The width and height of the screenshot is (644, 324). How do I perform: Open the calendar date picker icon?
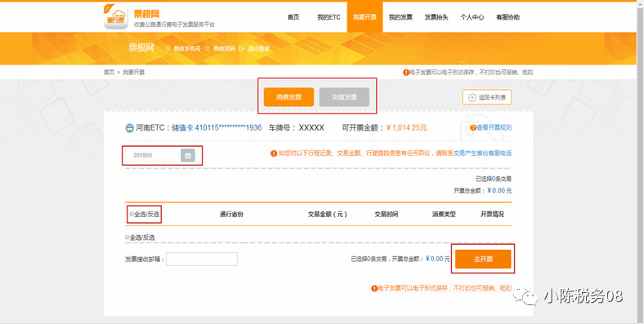click(188, 155)
